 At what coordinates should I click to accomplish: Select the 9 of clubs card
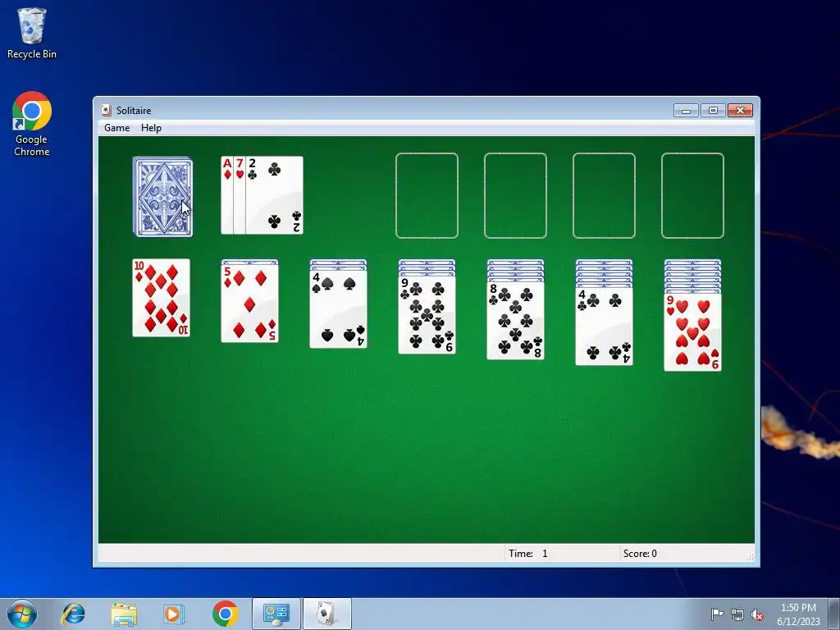click(x=427, y=315)
